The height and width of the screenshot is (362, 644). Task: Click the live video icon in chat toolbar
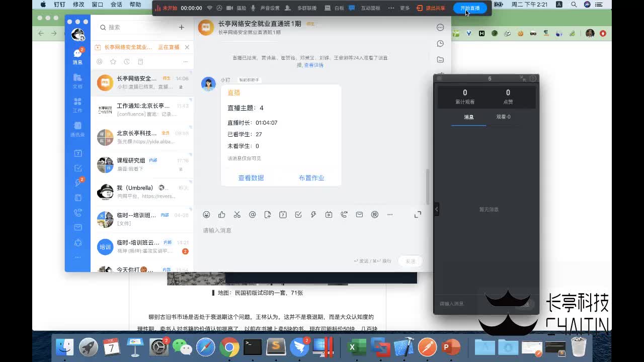pyautogui.click(x=329, y=215)
